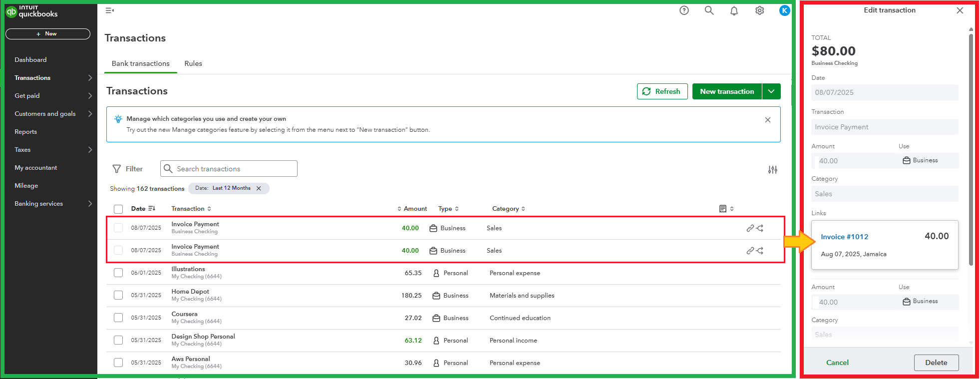980x379 pixels.
Task: Open the settings gear icon
Action: click(x=759, y=10)
